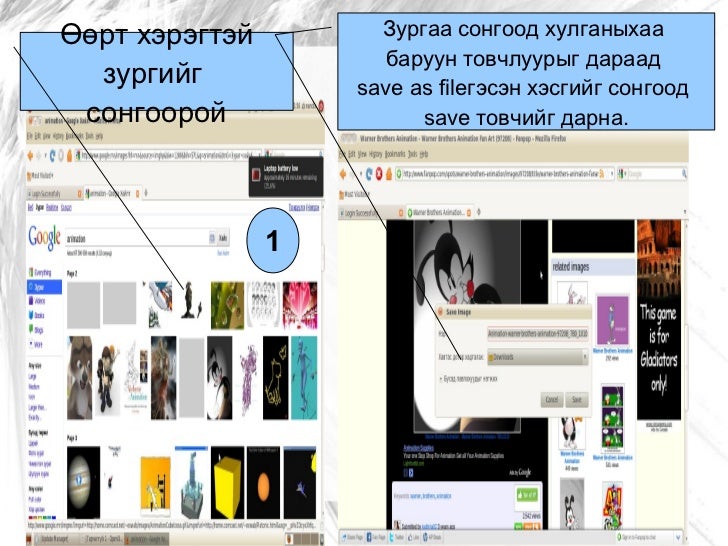Click the Google search box containing animation
728x546 pixels.
(x=140, y=238)
